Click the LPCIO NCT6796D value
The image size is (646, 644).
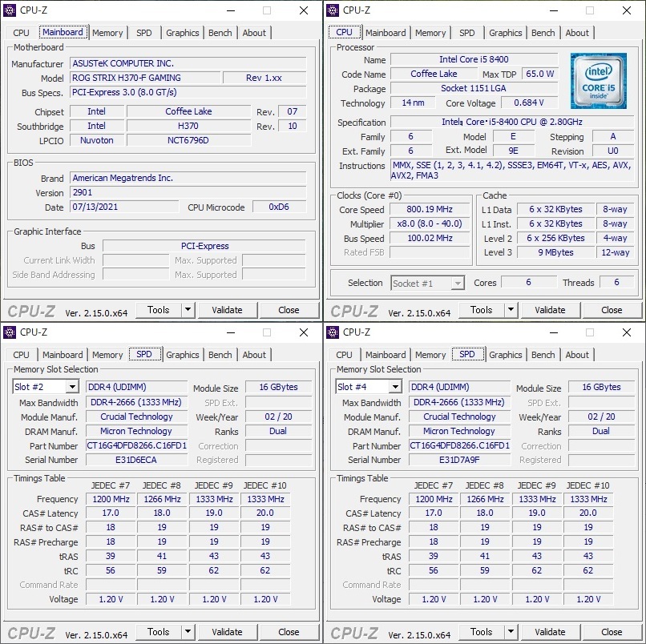pyautogui.click(x=188, y=140)
